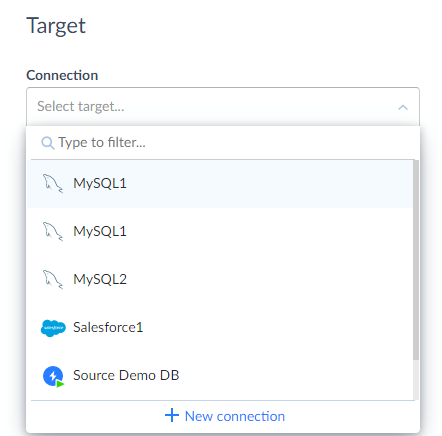The width and height of the screenshot is (442, 436).
Task: Choose Source Demo DB connection
Action: 220,375
